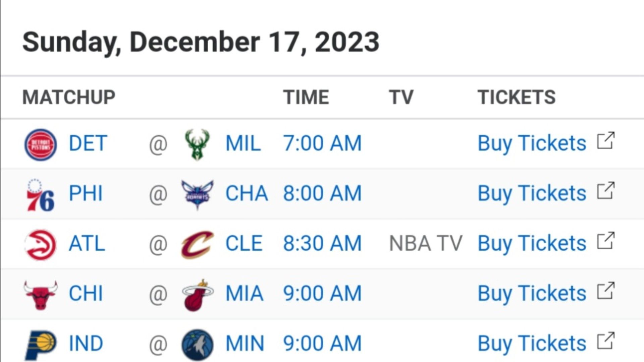644x362 pixels.
Task: Click external link icon beside ATL at CLE tickets
Action: point(606,240)
